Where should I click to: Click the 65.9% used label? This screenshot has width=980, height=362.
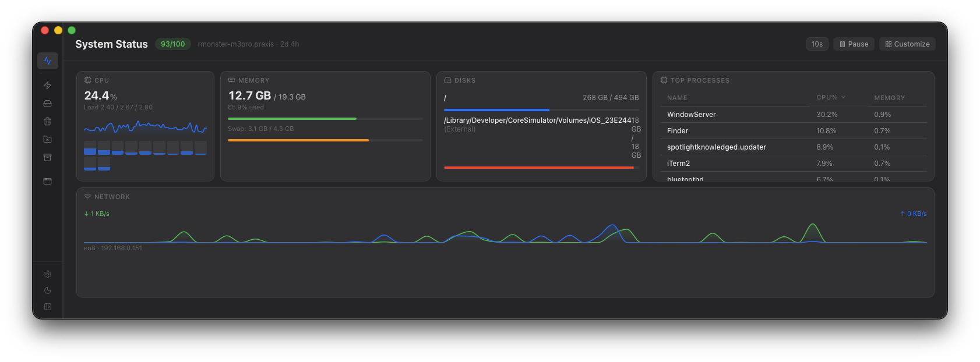click(246, 107)
